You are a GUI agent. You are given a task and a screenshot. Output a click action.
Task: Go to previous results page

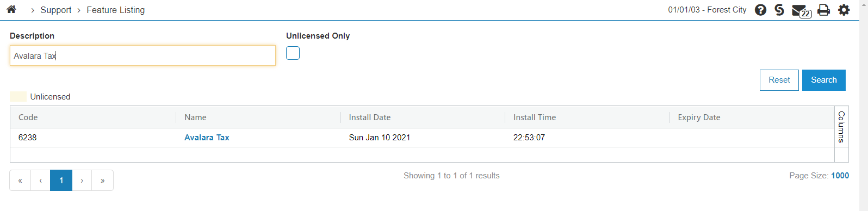(40, 181)
